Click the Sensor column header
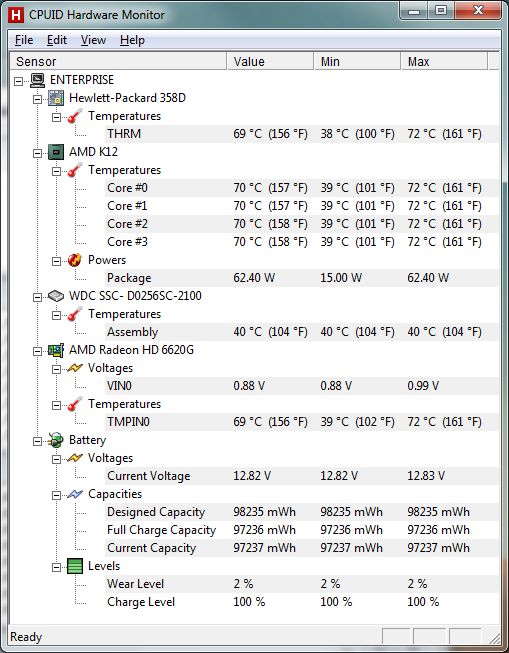Viewport: 509px width, 653px height. [118, 62]
